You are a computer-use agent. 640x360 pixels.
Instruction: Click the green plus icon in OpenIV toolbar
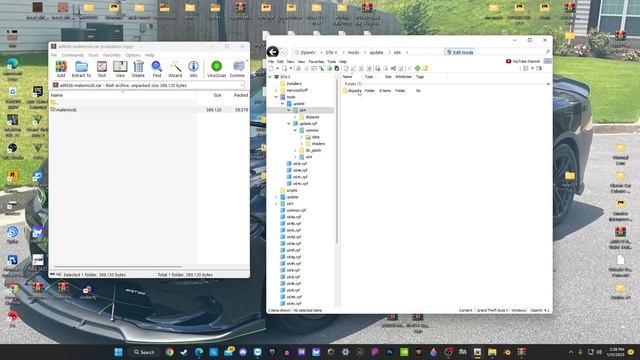[x=418, y=68]
